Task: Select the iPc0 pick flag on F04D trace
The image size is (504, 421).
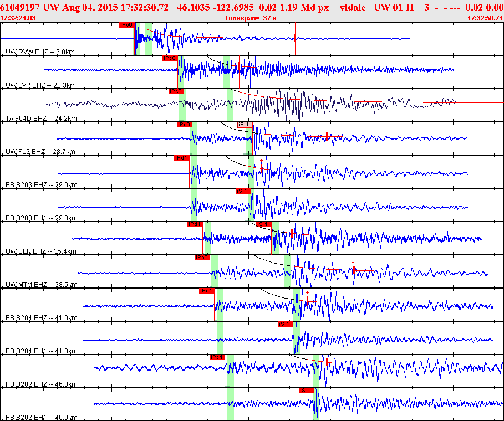Action: click(x=176, y=91)
